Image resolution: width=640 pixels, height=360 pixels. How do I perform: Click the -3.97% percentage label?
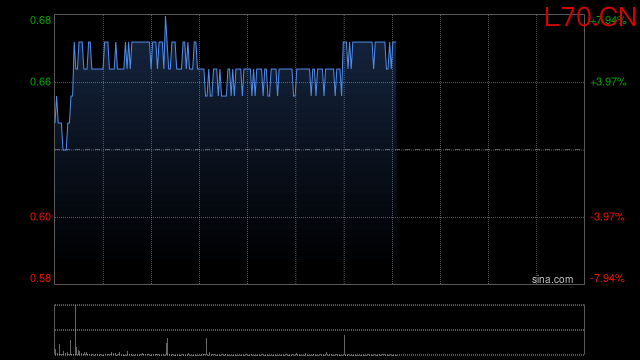[x=607, y=217]
